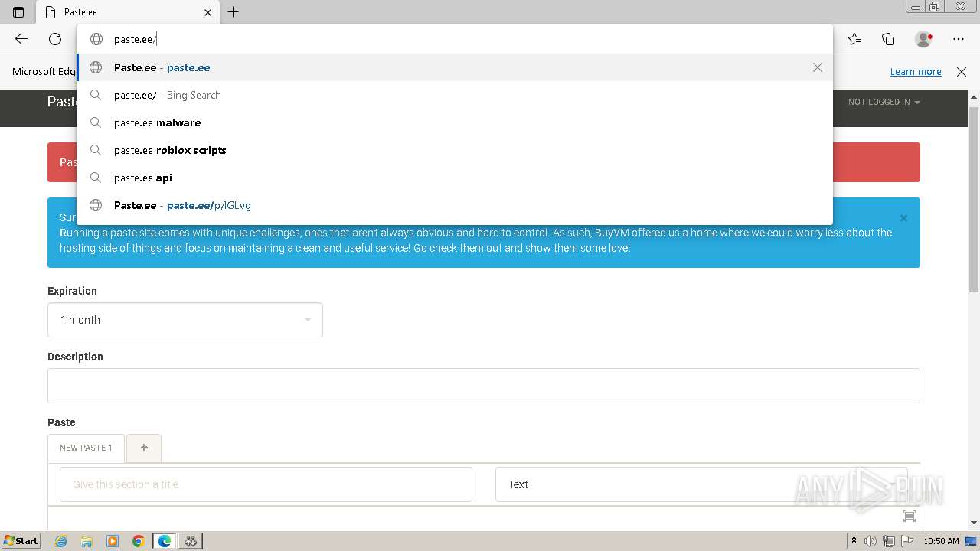The height and width of the screenshot is (551, 980).
Task: Remove Paste.ee suggestion with X
Action: click(818, 67)
